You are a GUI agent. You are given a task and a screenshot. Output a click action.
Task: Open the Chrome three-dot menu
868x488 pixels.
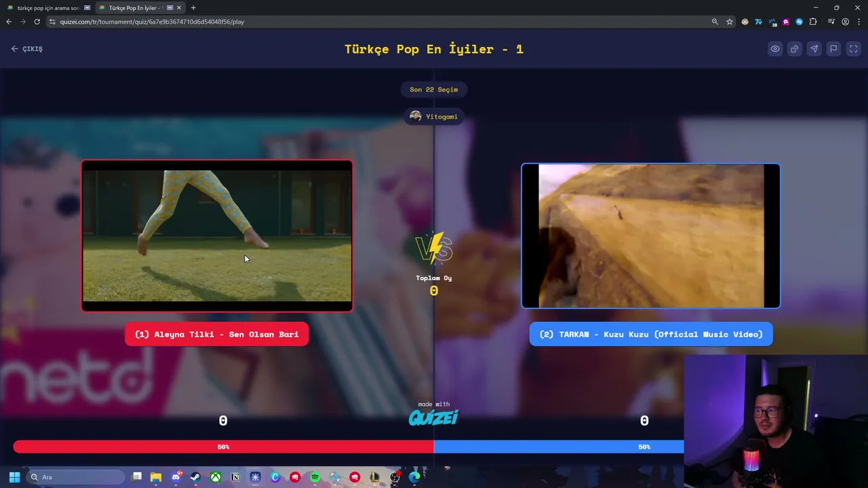[x=858, y=22]
